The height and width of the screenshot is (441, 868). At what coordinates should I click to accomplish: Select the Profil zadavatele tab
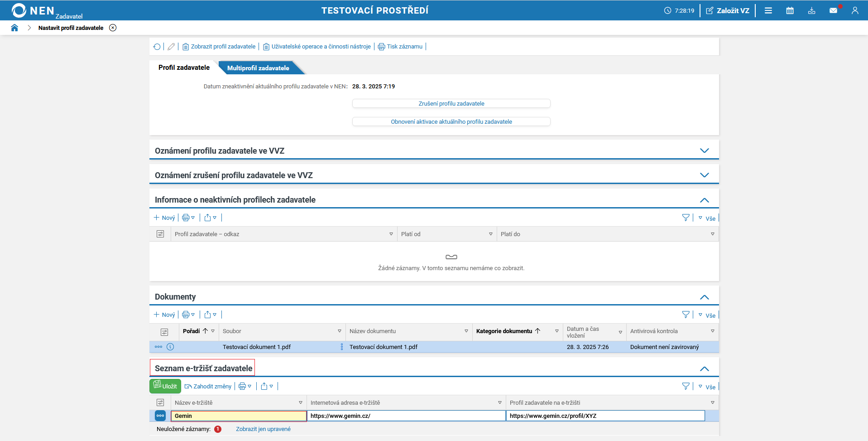184,68
